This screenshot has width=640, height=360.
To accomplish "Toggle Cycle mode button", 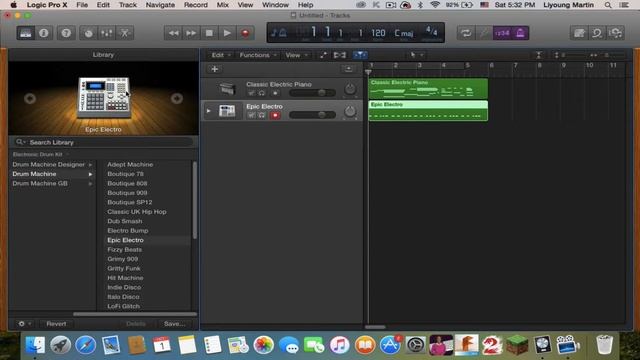I will (466, 33).
